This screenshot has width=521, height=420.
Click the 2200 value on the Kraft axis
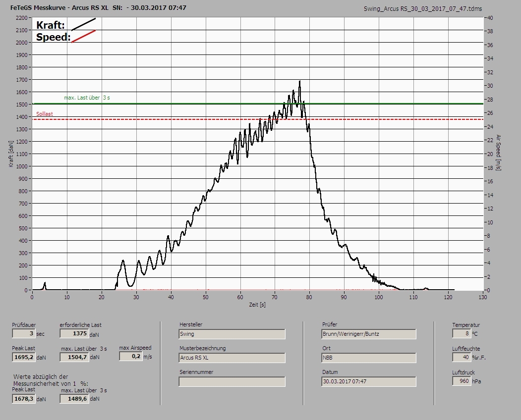tap(21, 18)
